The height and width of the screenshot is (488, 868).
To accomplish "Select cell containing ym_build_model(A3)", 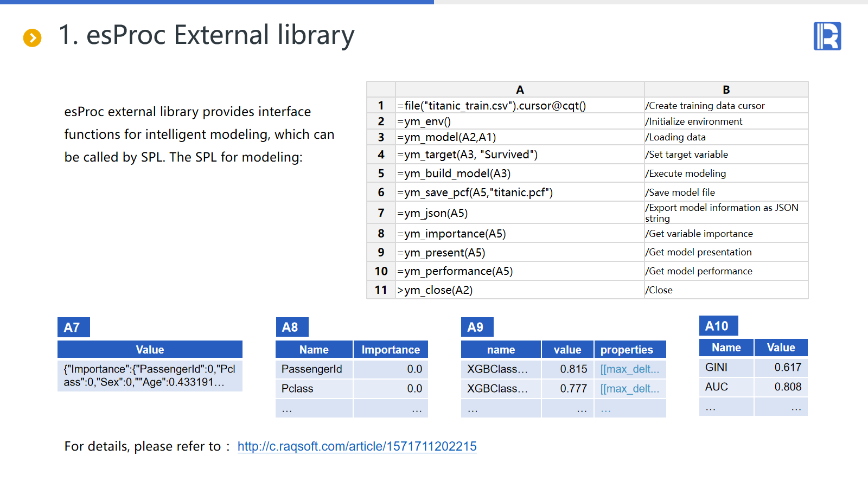I will (x=520, y=174).
